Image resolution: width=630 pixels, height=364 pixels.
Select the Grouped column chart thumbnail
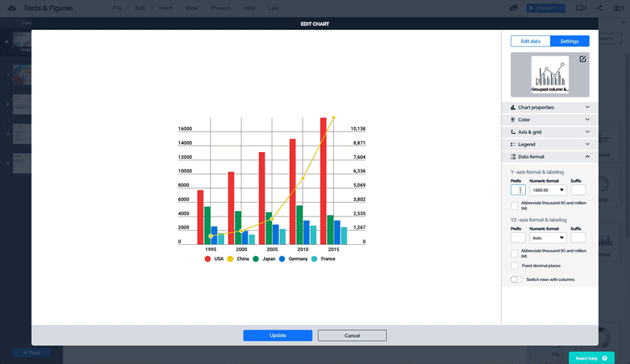coord(550,75)
